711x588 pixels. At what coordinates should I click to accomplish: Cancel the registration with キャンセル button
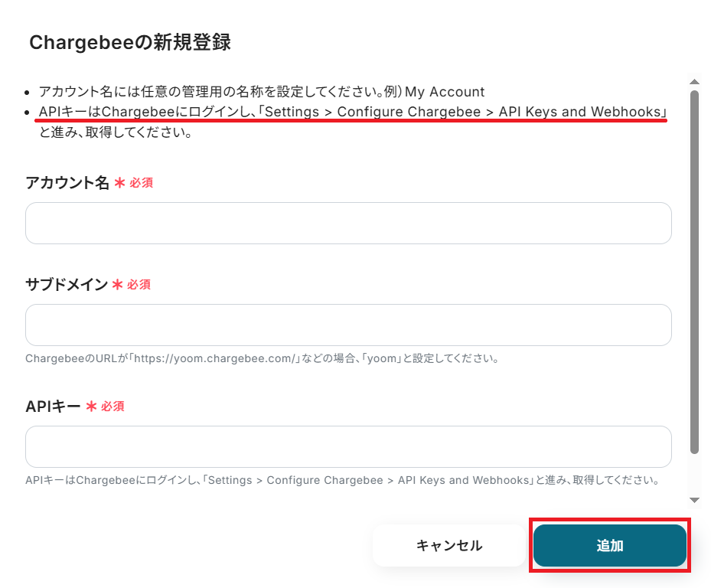(x=449, y=545)
